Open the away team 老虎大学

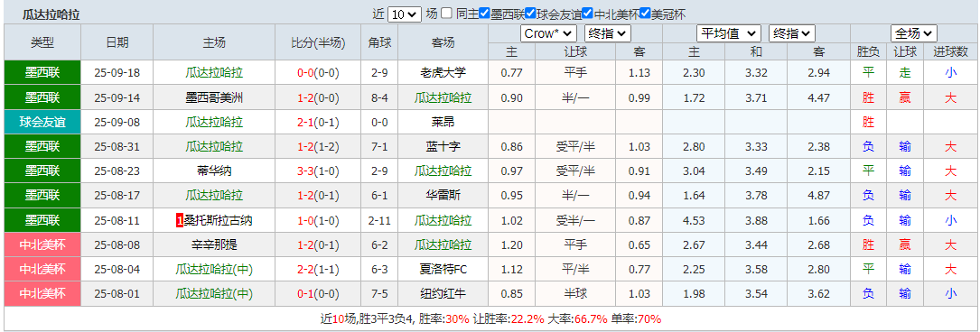[443, 73]
